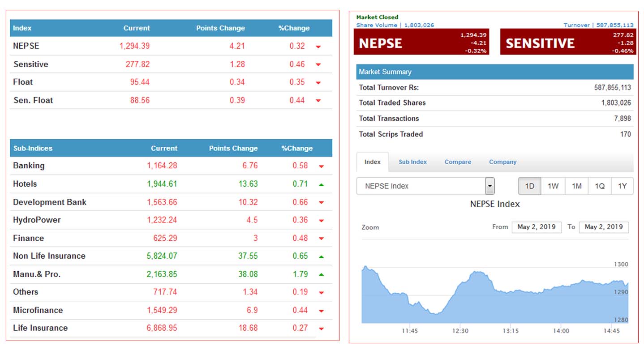This screenshot has width=644, height=350.
Task: Open the Compare tab
Action: pyautogui.click(x=458, y=162)
